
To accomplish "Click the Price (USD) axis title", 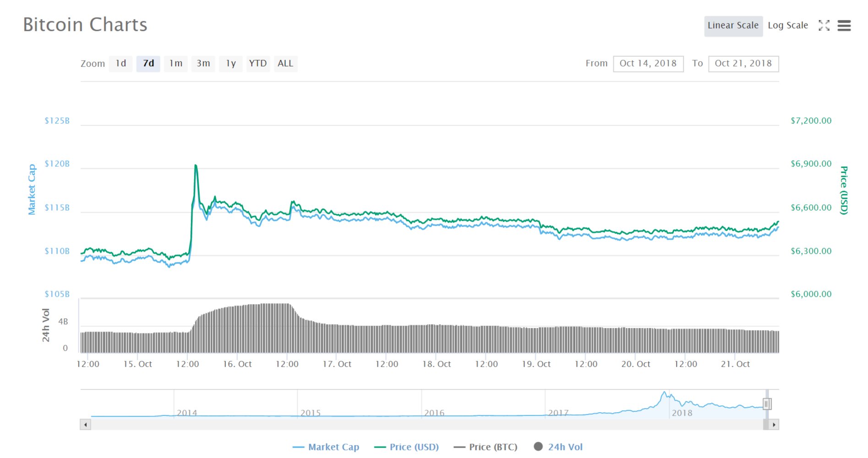I will click(844, 190).
